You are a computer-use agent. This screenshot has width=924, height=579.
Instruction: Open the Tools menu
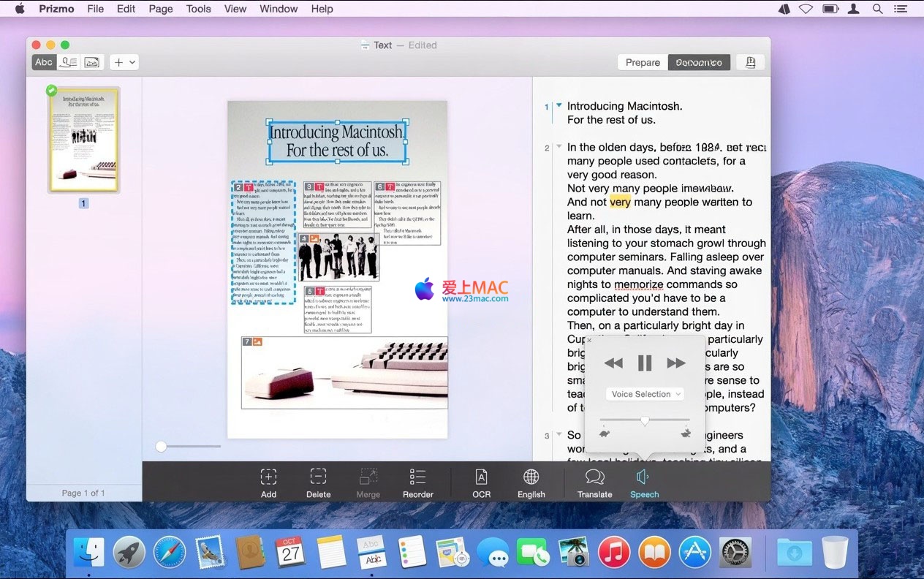(198, 9)
